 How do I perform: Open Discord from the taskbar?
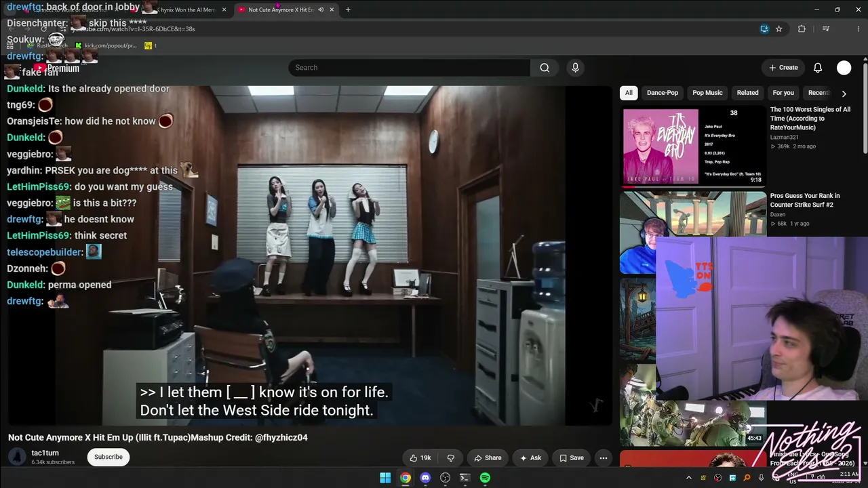[x=425, y=478]
